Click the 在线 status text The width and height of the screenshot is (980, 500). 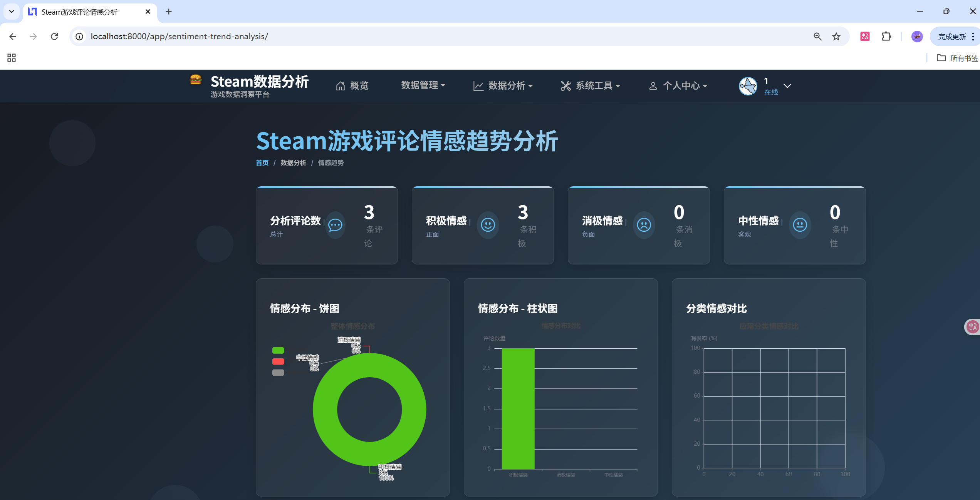[x=771, y=92]
